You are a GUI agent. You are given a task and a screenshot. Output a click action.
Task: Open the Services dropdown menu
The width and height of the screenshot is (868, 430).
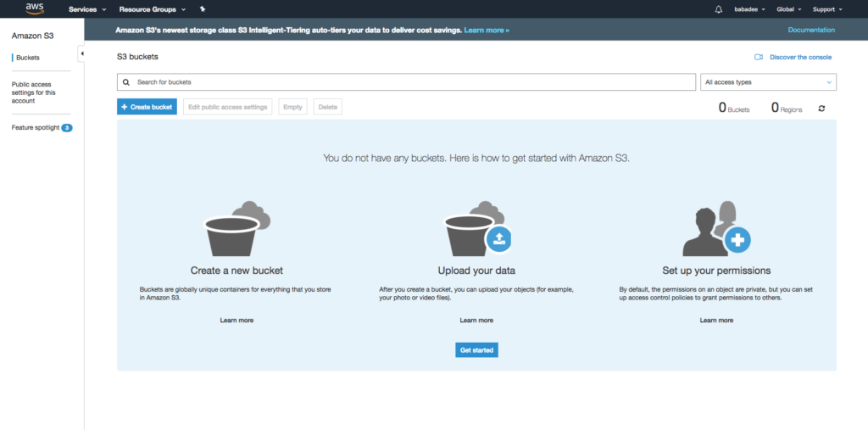[87, 9]
